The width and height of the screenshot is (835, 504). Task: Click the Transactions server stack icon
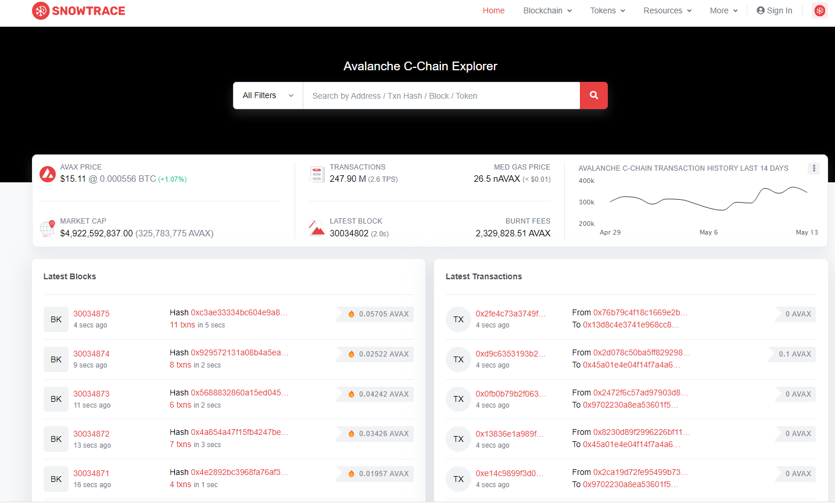pyautogui.click(x=317, y=174)
